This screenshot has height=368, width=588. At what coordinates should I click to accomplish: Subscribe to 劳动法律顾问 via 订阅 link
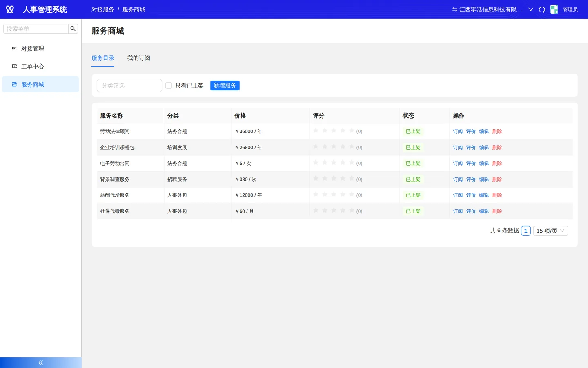(x=458, y=131)
